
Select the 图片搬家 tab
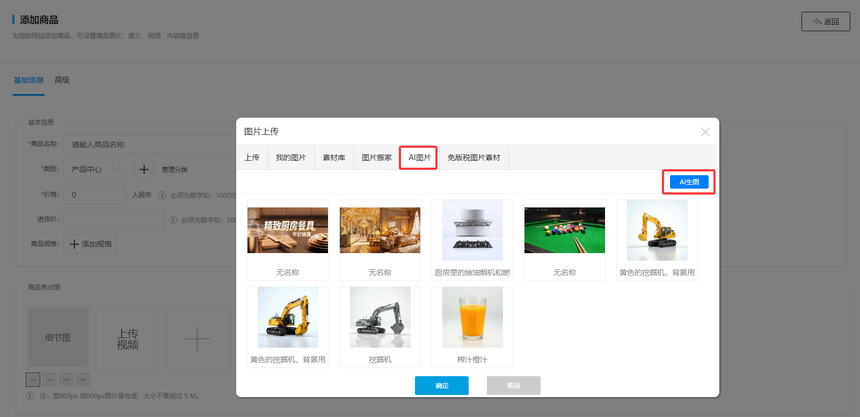tap(376, 157)
